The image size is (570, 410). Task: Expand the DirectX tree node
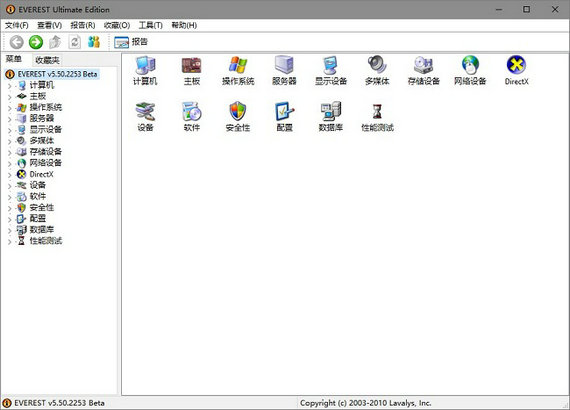point(10,175)
